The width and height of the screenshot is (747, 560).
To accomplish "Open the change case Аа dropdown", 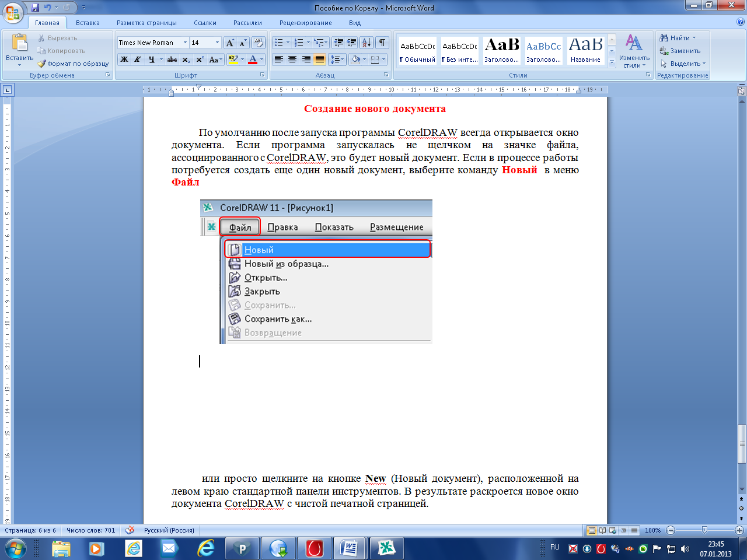I will point(214,60).
